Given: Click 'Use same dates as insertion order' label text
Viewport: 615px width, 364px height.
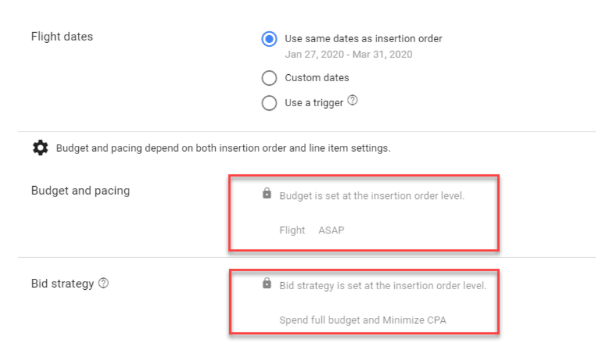Looking at the screenshot, I should [363, 38].
